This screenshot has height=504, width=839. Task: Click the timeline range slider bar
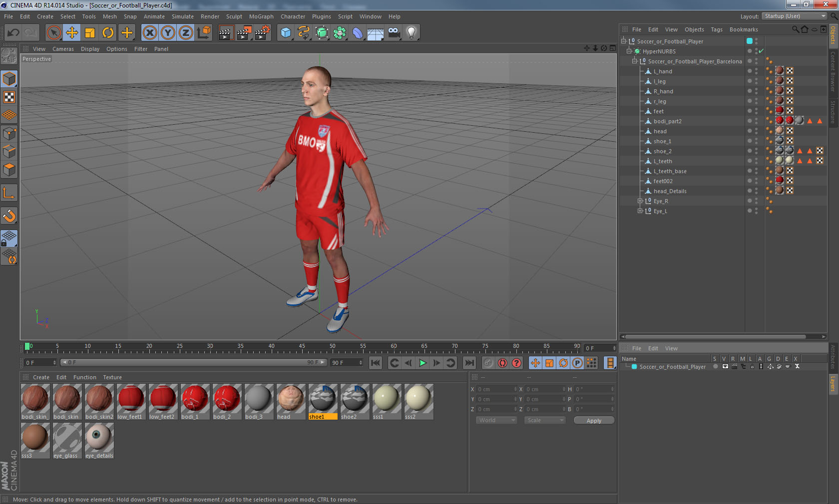[x=193, y=363]
